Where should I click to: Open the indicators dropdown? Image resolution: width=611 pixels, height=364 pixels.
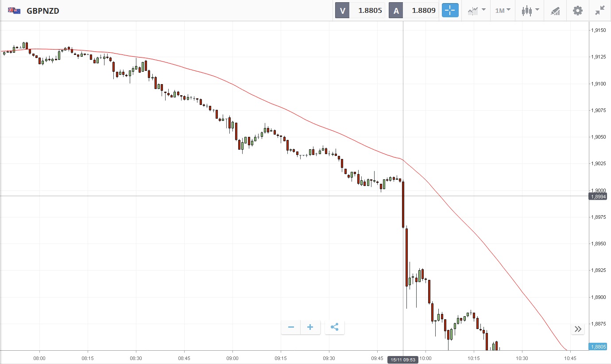click(x=476, y=11)
